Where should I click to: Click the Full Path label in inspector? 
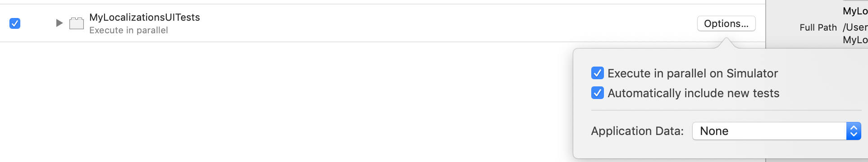click(x=818, y=27)
